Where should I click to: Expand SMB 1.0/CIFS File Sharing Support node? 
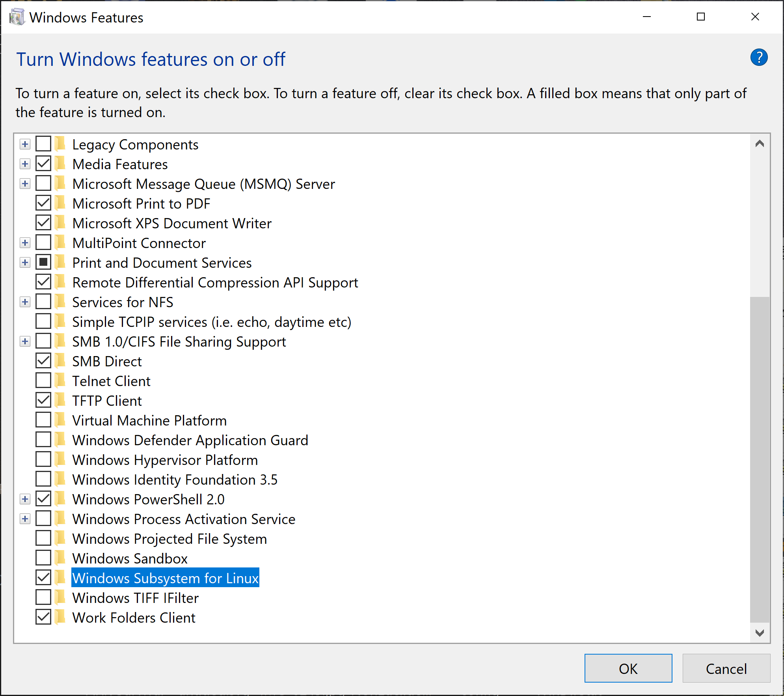[25, 341]
